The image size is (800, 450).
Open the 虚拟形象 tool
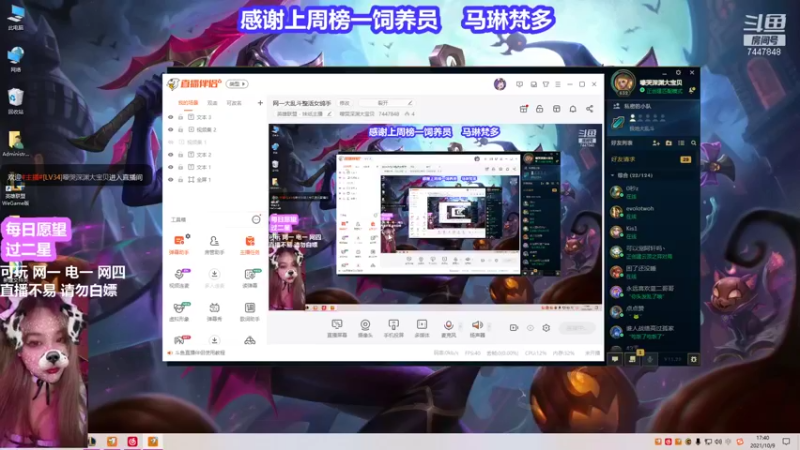179,311
